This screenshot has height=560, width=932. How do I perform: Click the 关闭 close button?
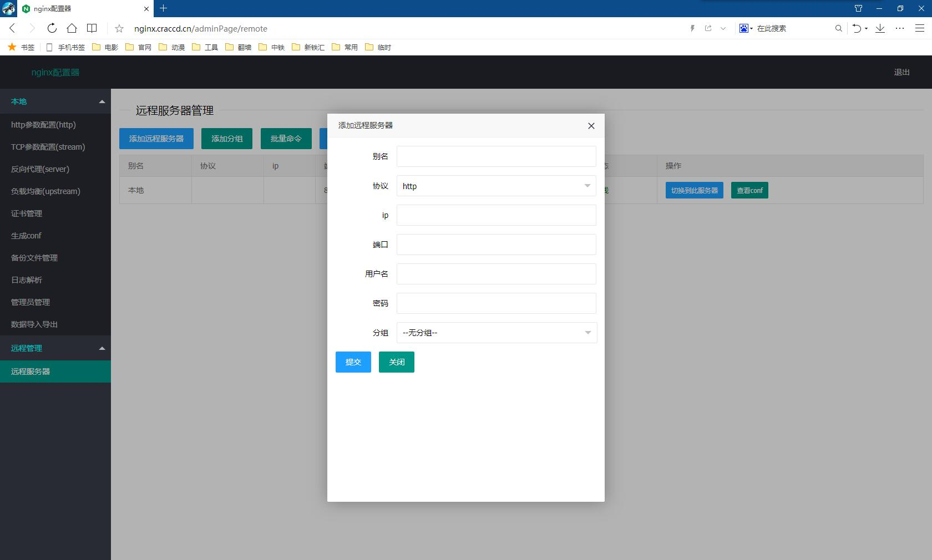[x=396, y=362]
